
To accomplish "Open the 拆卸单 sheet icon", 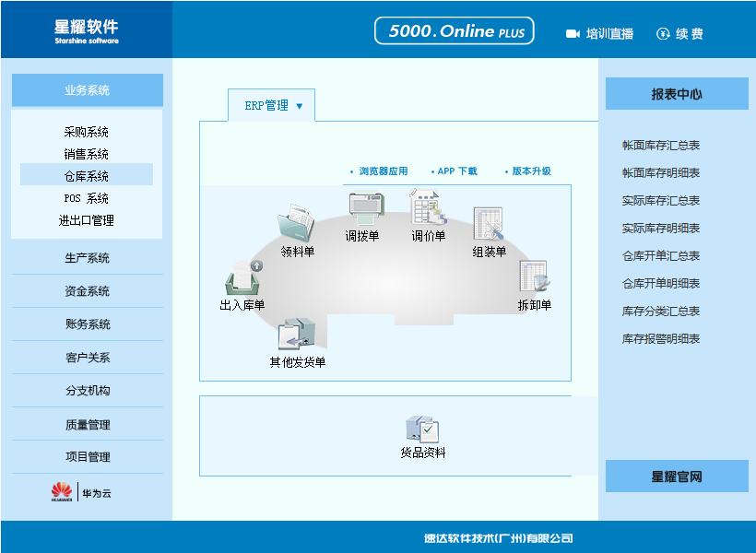I will coord(534,276).
